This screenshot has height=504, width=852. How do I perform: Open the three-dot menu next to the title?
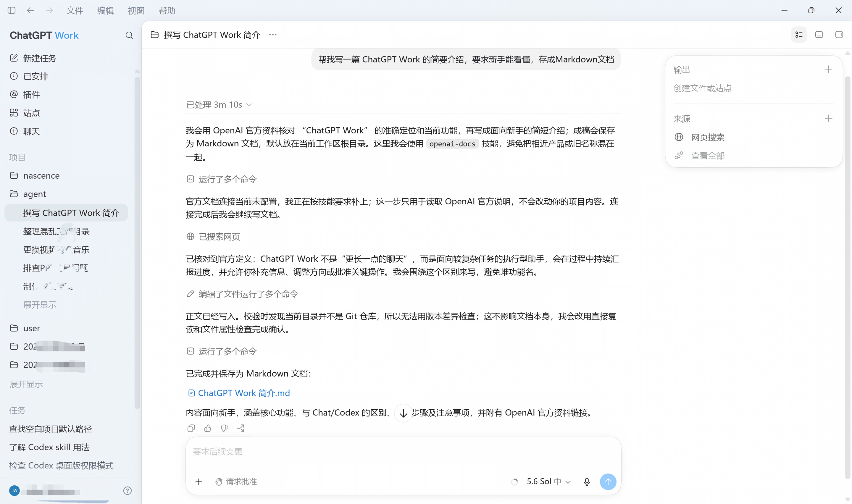(273, 35)
